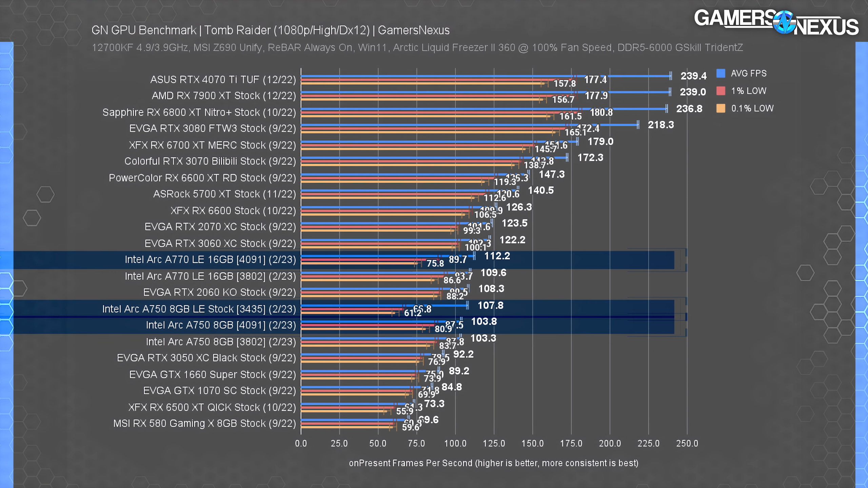Viewport: 868px width, 488px height.
Task: Click the label 'EVGA RTX 2070 XC Stock (9/22)'
Action: point(220,227)
